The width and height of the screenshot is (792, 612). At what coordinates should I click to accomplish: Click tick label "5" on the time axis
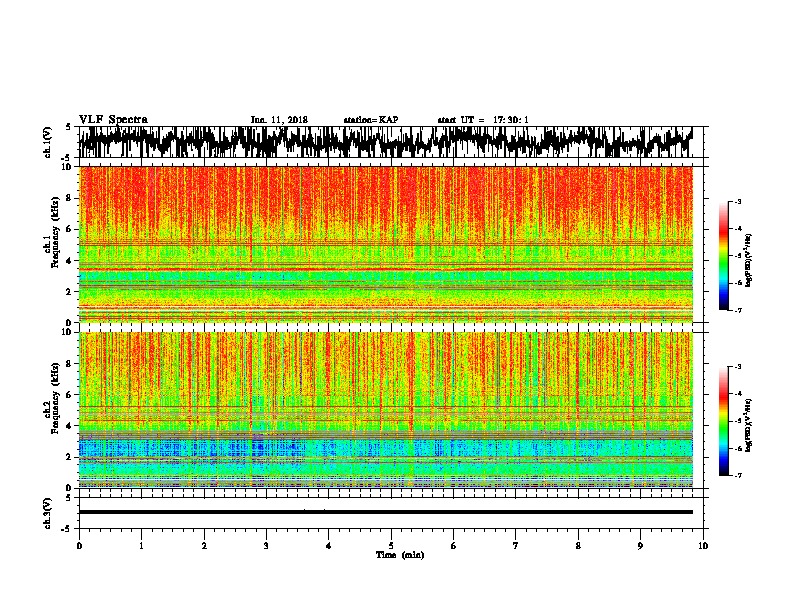coord(391,546)
